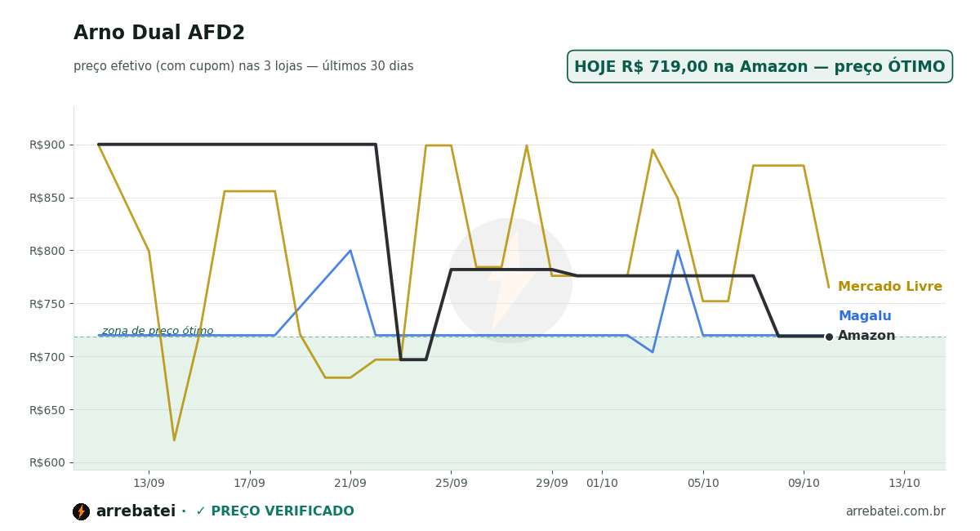The image size is (980, 531).
Task: Click the R$700 axis label
Action: point(47,357)
